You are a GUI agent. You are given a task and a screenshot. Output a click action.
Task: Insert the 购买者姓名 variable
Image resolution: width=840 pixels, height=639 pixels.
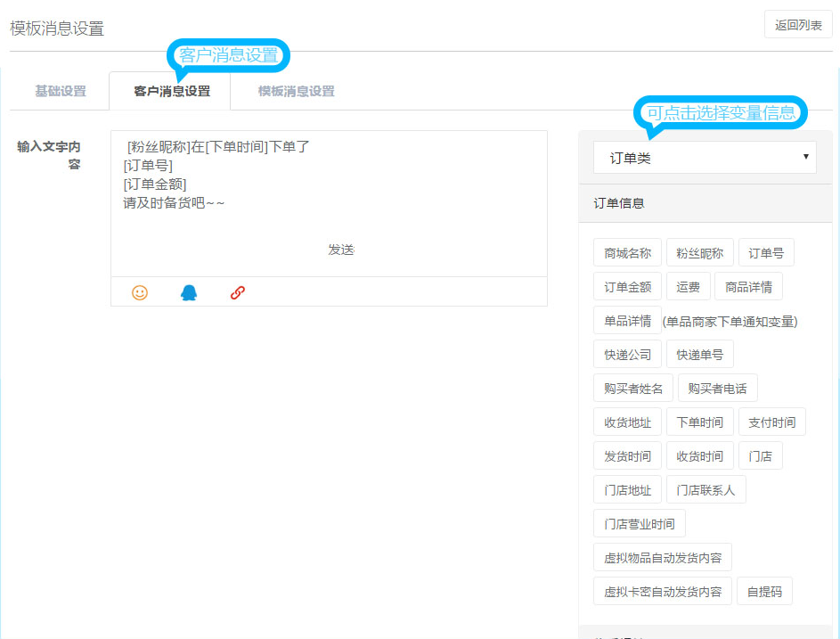(633, 388)
